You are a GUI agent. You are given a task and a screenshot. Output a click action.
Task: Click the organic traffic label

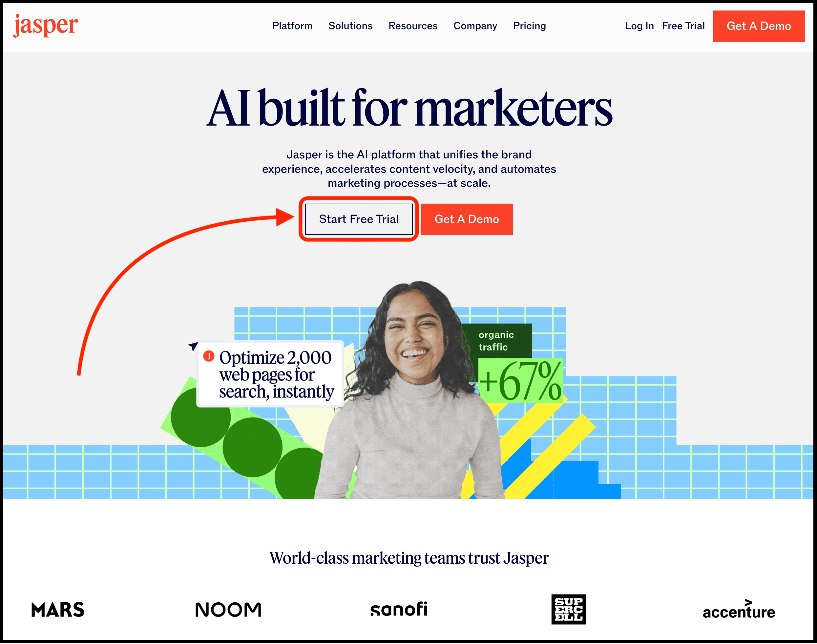tap(496, 341)
